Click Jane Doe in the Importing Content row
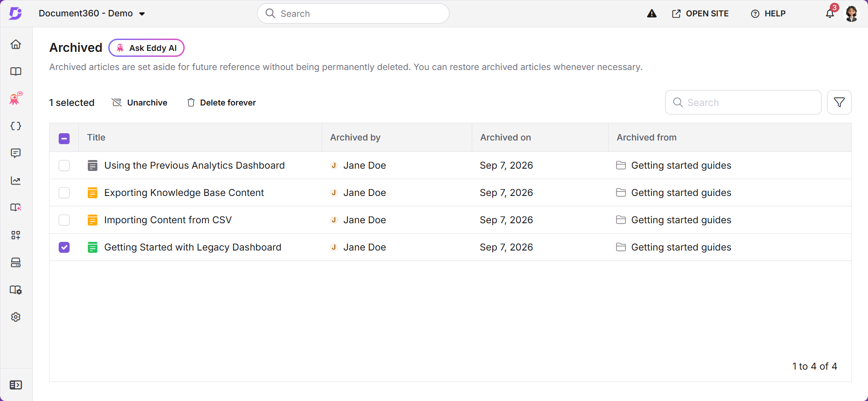This screenshot has width=868, height=401. point(364,220)
